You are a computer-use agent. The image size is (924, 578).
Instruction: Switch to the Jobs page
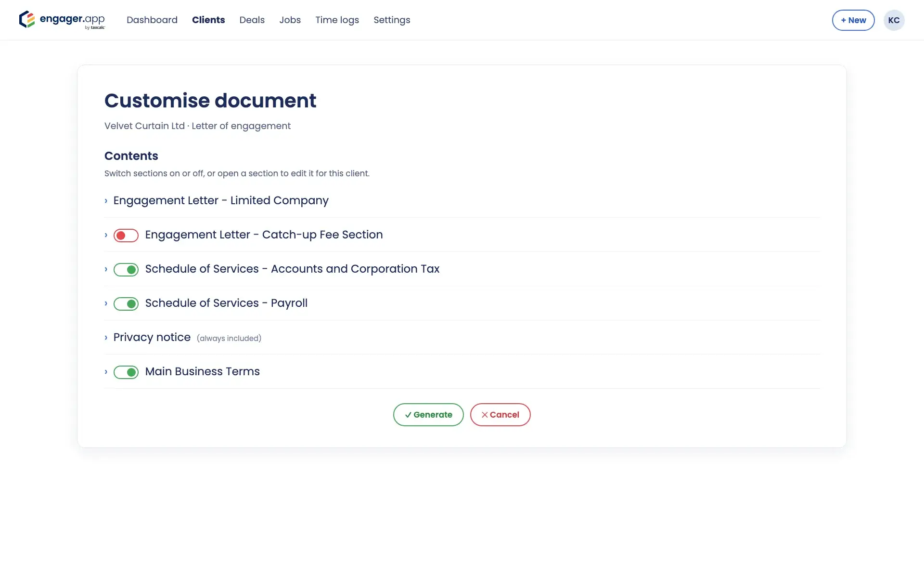coord(290,20)
